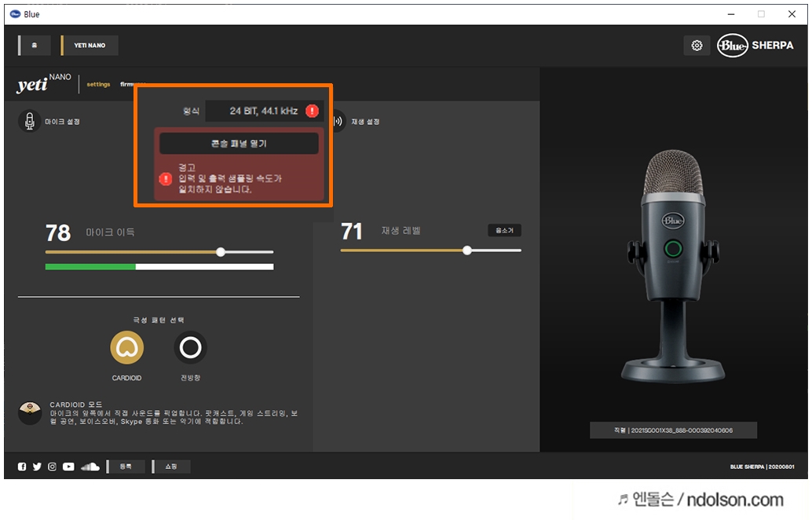Click the mic gain value 78
The image size is (812, 520).
(58, 233)
